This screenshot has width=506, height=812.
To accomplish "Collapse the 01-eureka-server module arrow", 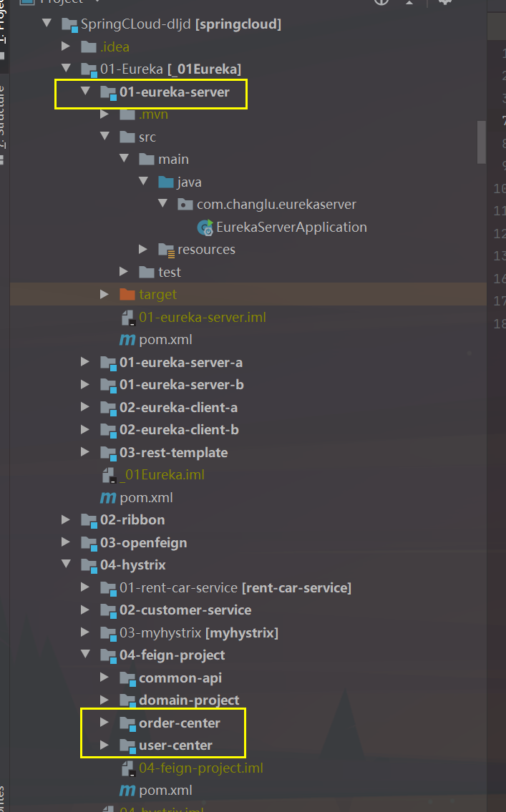I will [x=85, y=91].
